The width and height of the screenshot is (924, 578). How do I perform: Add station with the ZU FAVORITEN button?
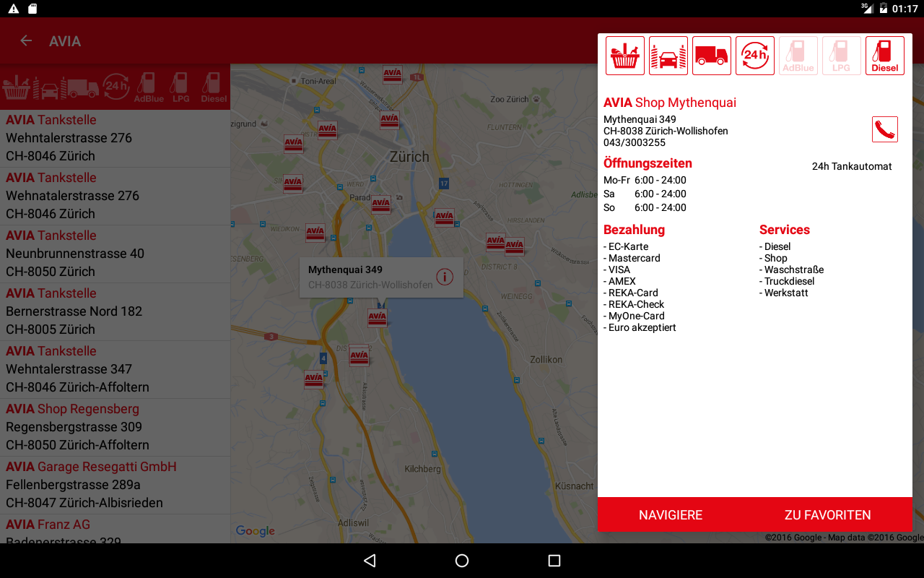pos(828,515)
